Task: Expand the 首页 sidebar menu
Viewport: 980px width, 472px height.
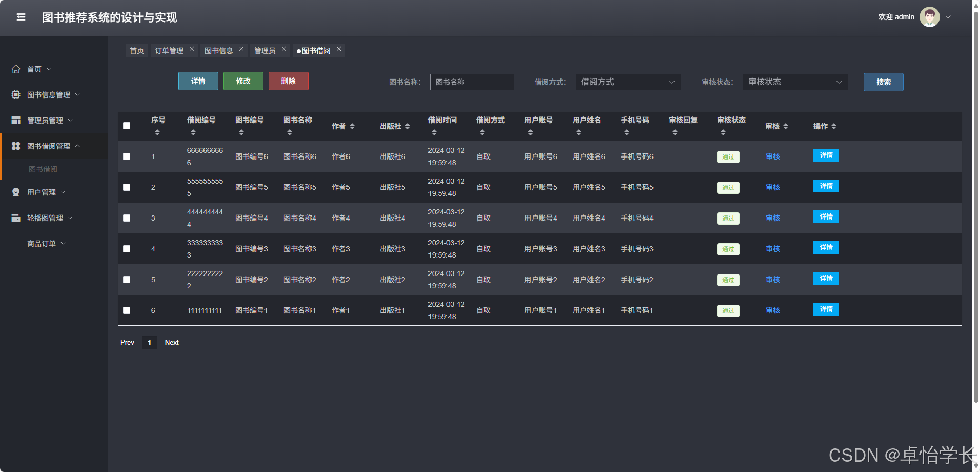Action: tap(54, 69)
